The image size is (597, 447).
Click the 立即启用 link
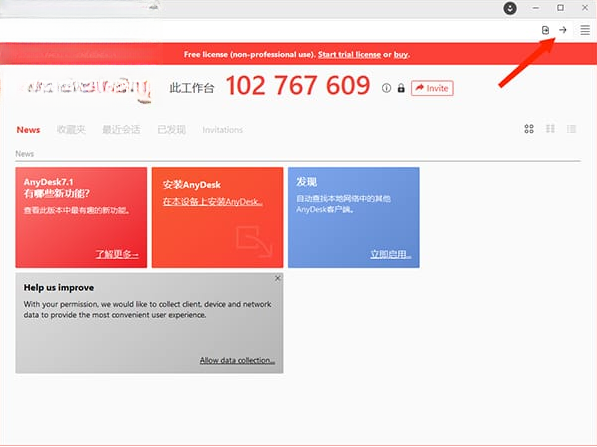coord(391,254)
